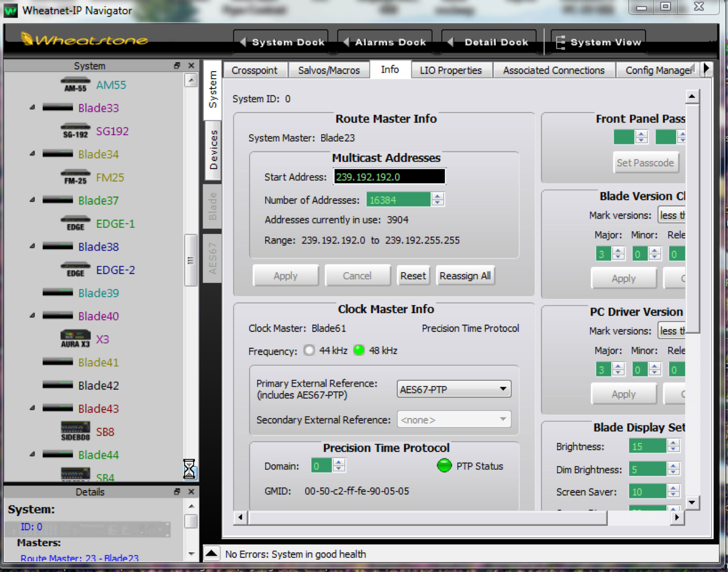The image size is (728, 572).
Task: Click the Blade40 rack icon
Action: click(58, 316)
